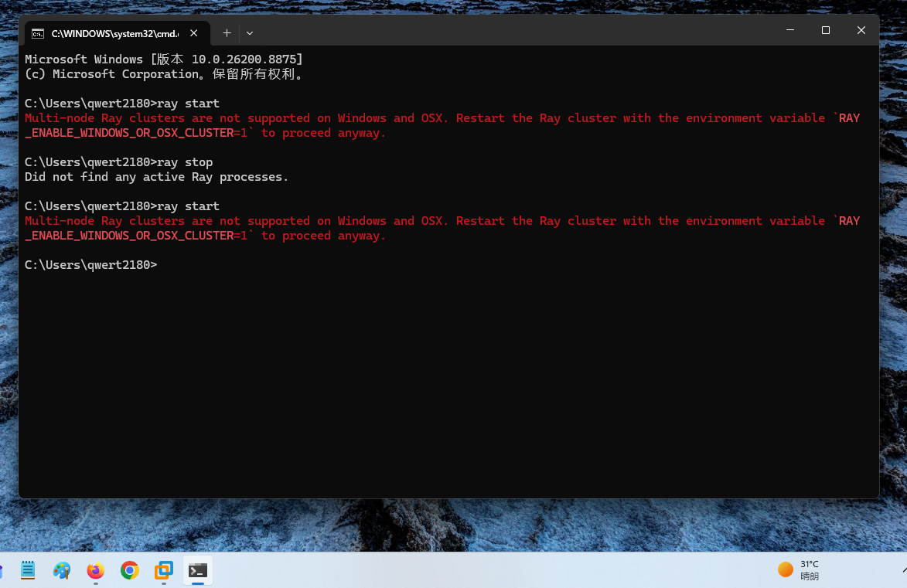Click the "ray stop" command line
This screenshot has height=588, width=907.
coord(118,162)
